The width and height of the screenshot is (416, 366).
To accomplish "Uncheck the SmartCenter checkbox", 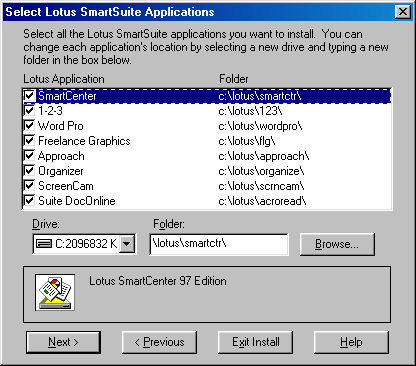I will (29, 96).
